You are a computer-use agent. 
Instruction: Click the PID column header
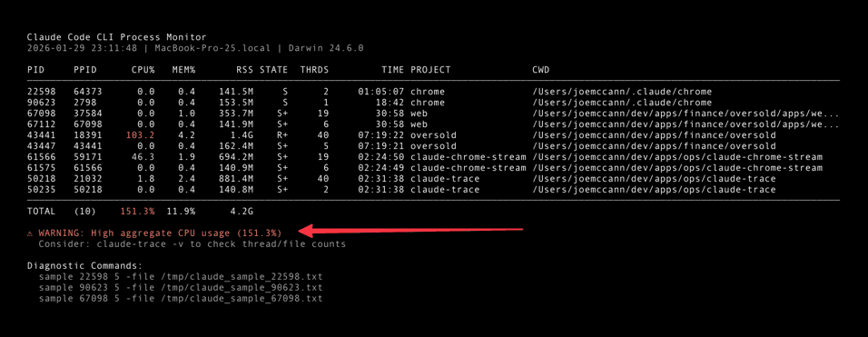35,70
